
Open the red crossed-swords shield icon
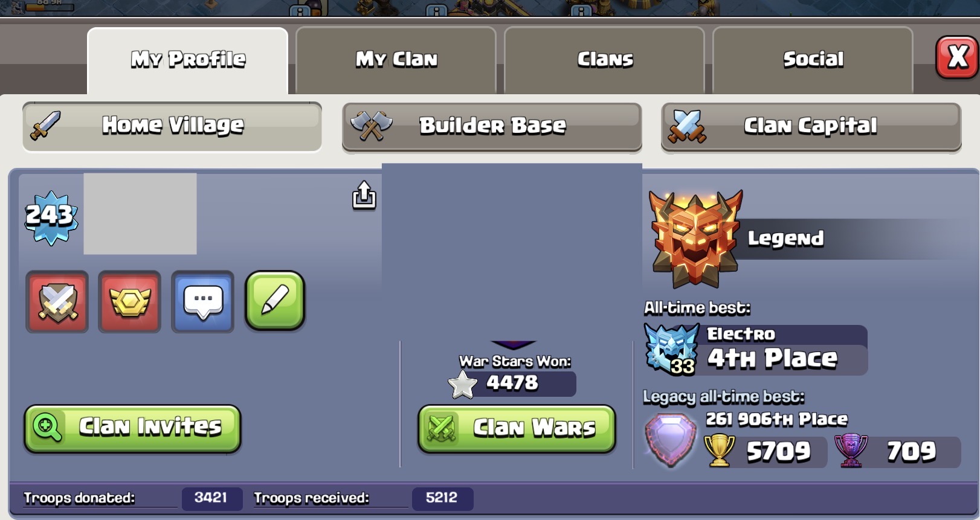(x=57, y=301)
